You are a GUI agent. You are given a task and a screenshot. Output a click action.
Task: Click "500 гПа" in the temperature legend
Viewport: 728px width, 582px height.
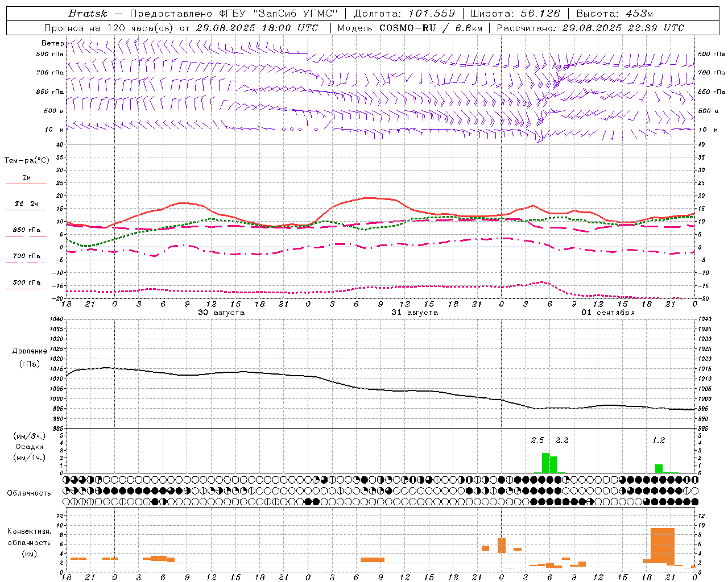(27, 282)
